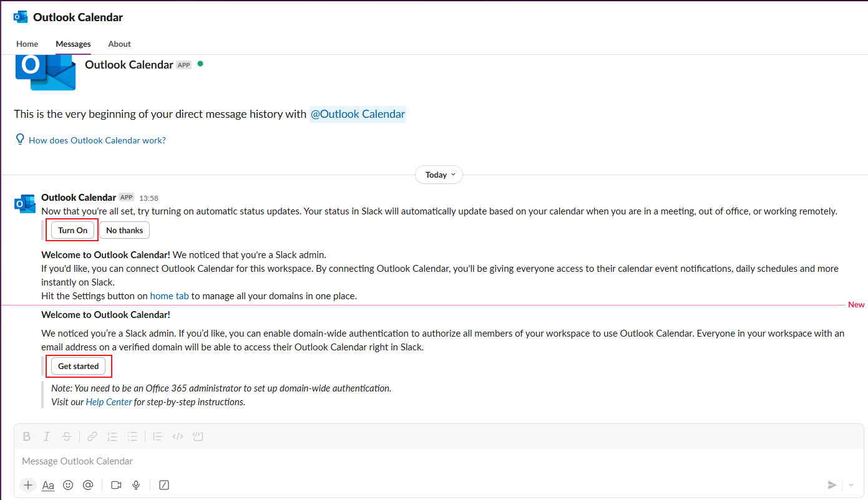Mention someone with the @ icon
The width and height of the screenshot is (868, 500).
pyautogui.click(x=88, y=485)
